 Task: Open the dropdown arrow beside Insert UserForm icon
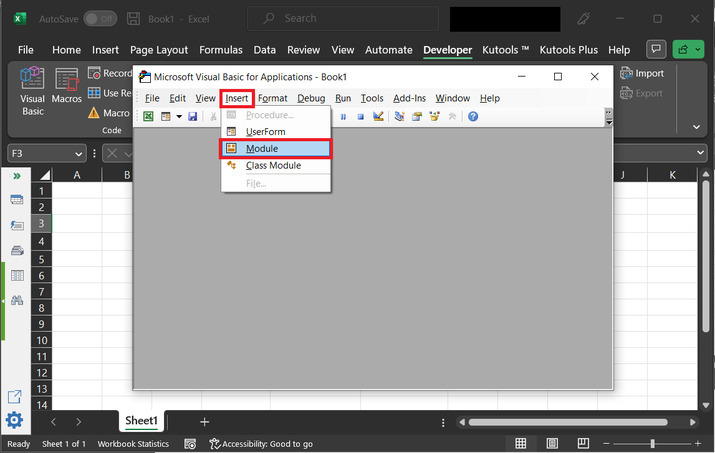click(x=179, y=117)
